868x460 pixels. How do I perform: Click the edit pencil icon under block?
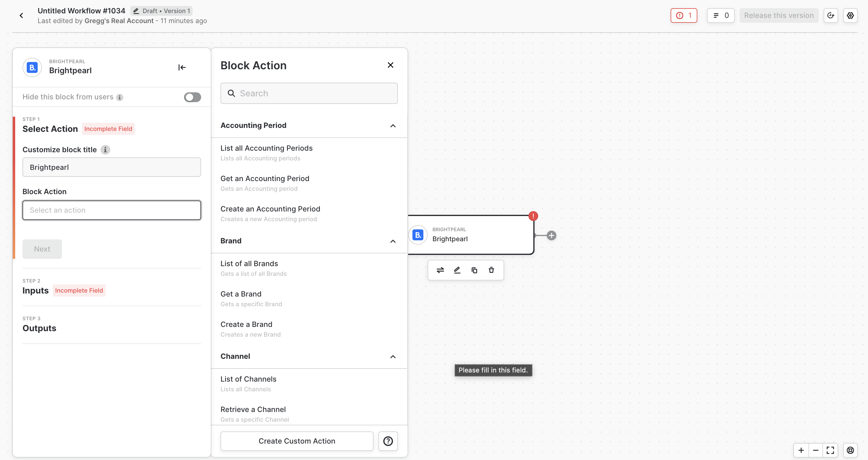pos(457,270)
